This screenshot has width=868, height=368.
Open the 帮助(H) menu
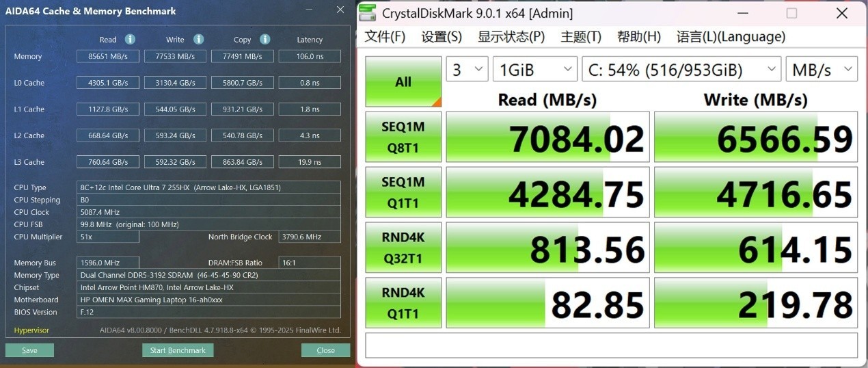(x=639, y=37)
